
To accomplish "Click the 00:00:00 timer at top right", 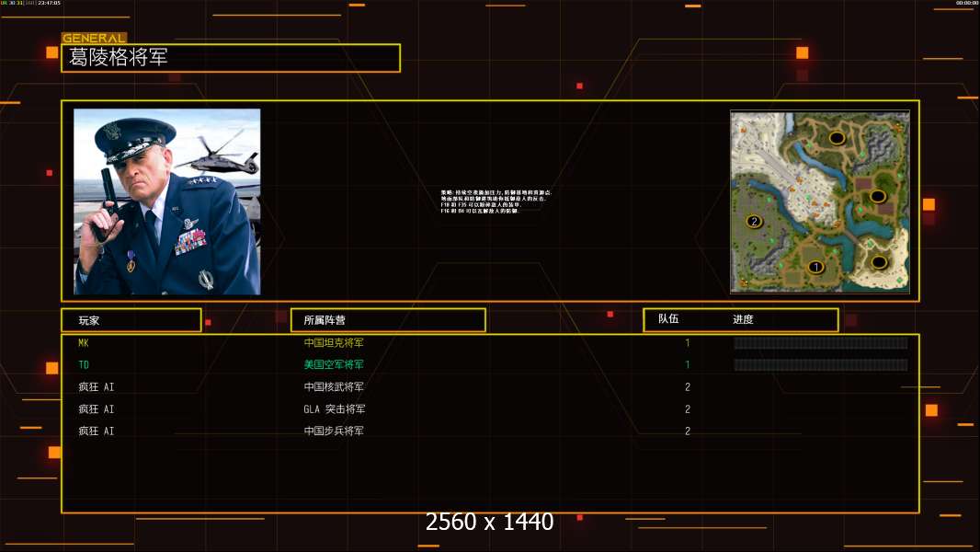I will 966,3.
